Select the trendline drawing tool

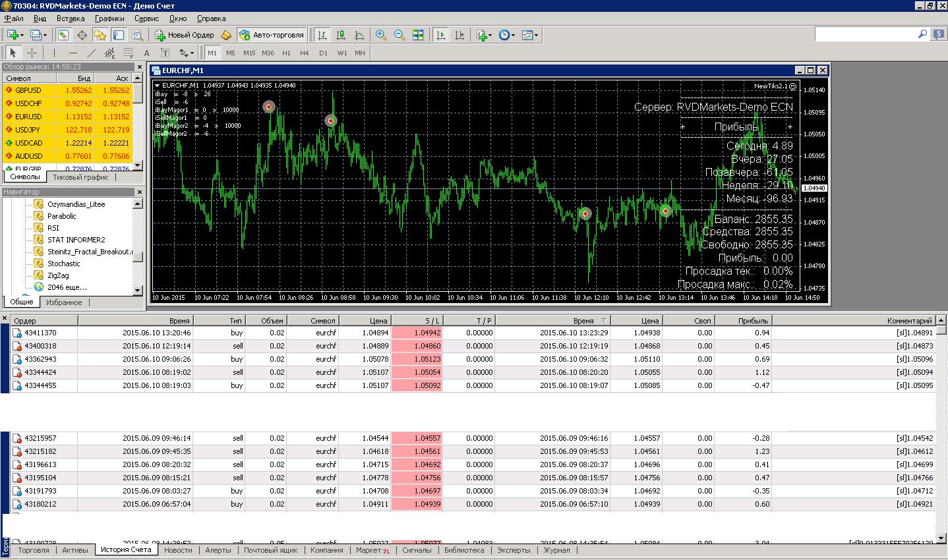(x=92, y=53)
